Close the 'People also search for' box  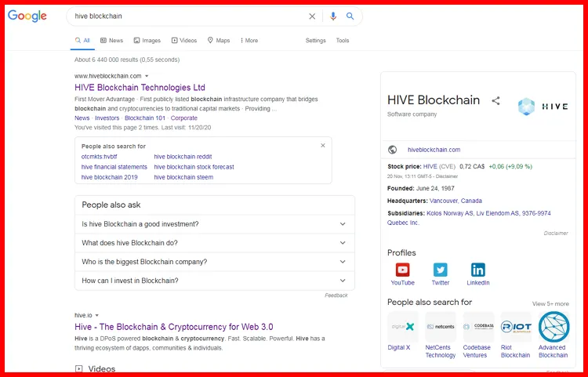coord(323,146)
